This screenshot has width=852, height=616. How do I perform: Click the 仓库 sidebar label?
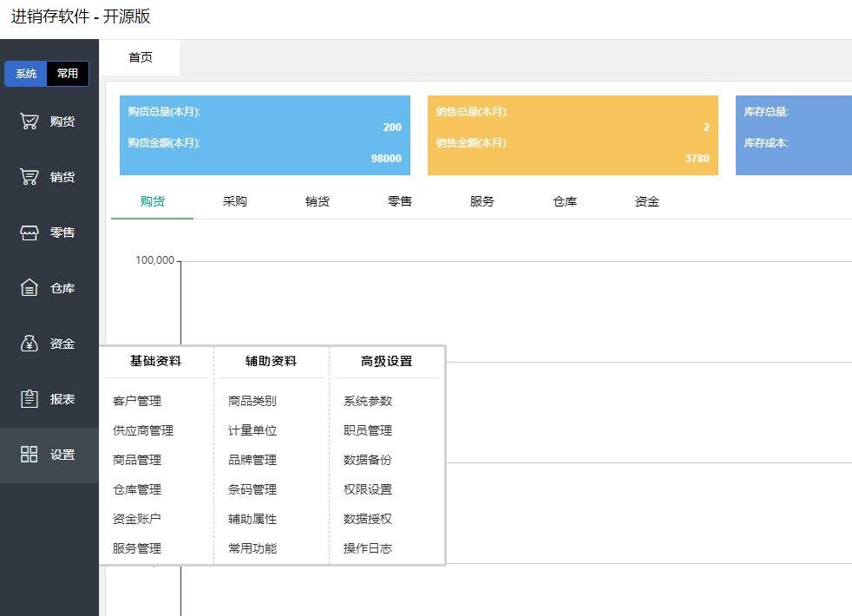coord(62,288)
